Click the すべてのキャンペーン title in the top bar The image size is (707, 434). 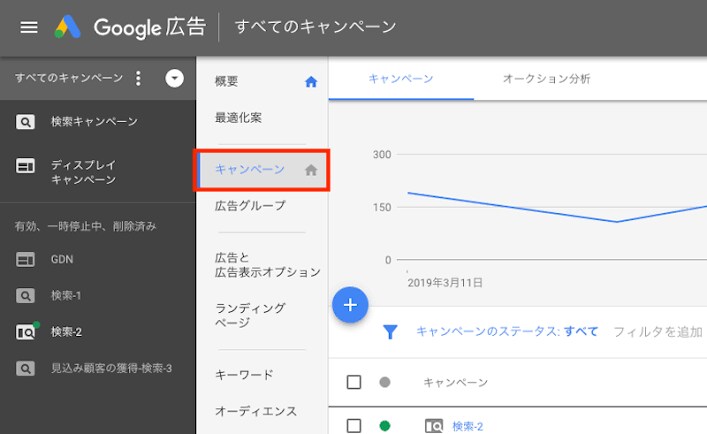point(315,27)
